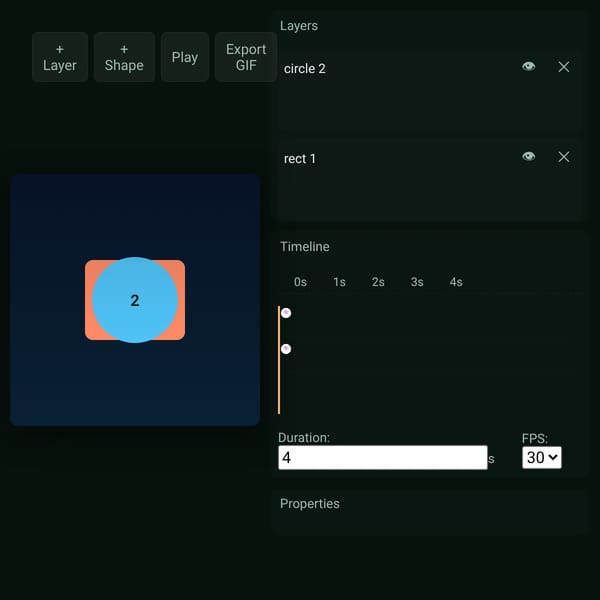
Task: Remove the rect 1 layer with X
Action: pos(564,157)
